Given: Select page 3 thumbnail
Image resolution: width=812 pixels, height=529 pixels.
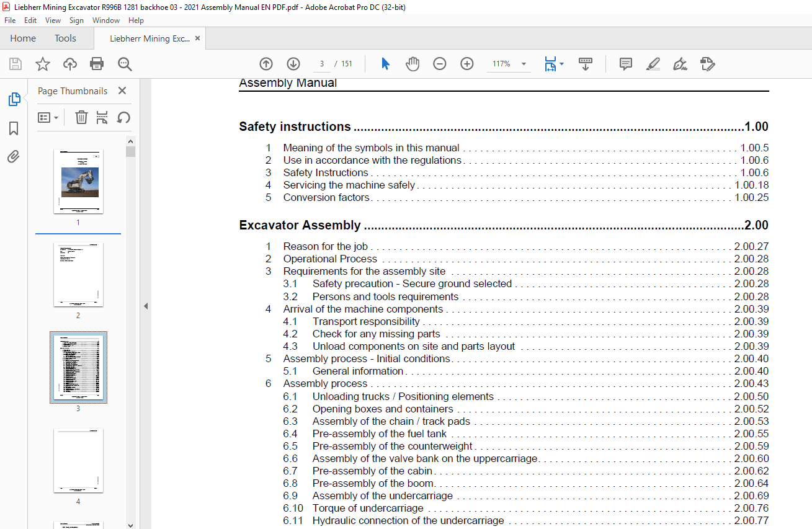Looking at the screenshot, I should 78,367.
